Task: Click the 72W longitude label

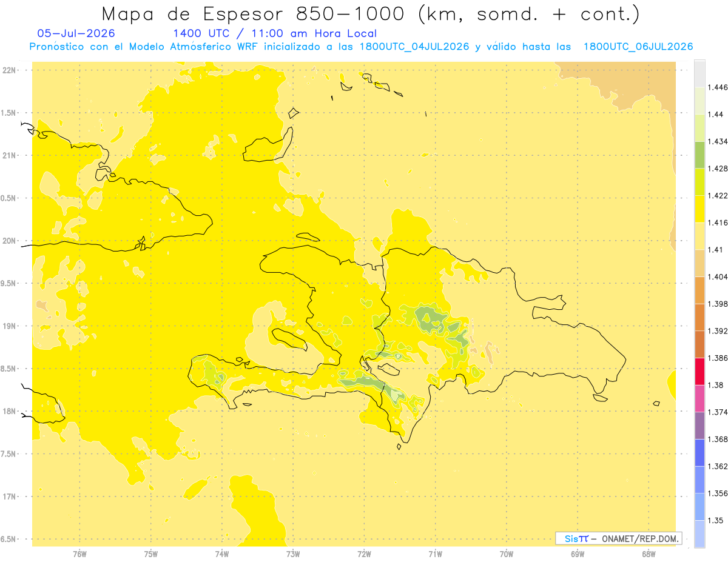Action: pyautogui.click(x=365, y=555)
